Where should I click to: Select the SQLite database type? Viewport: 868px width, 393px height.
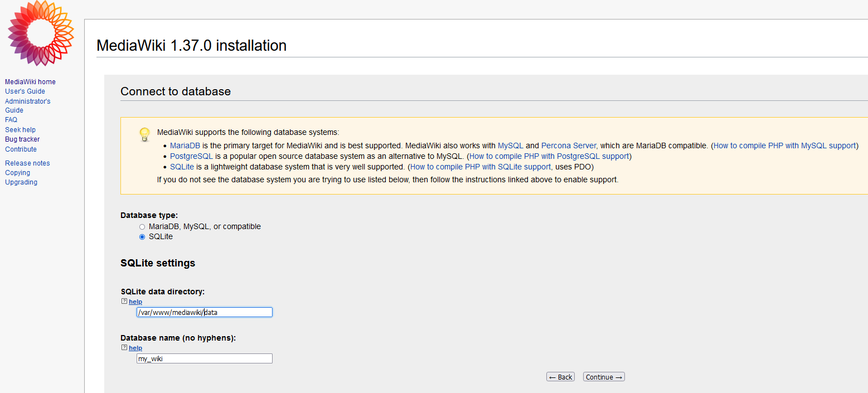tap(142, 237)
